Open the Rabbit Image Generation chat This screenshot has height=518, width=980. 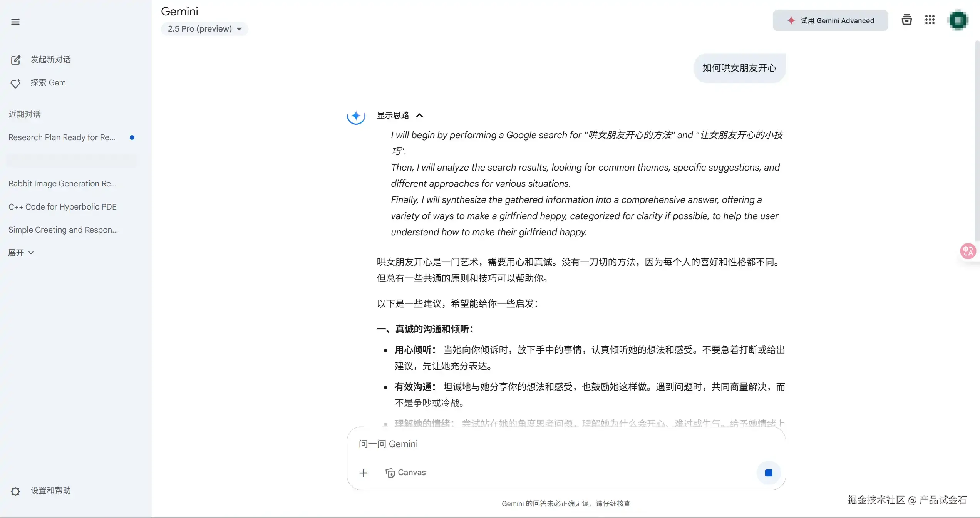click(x=62, y=184)
